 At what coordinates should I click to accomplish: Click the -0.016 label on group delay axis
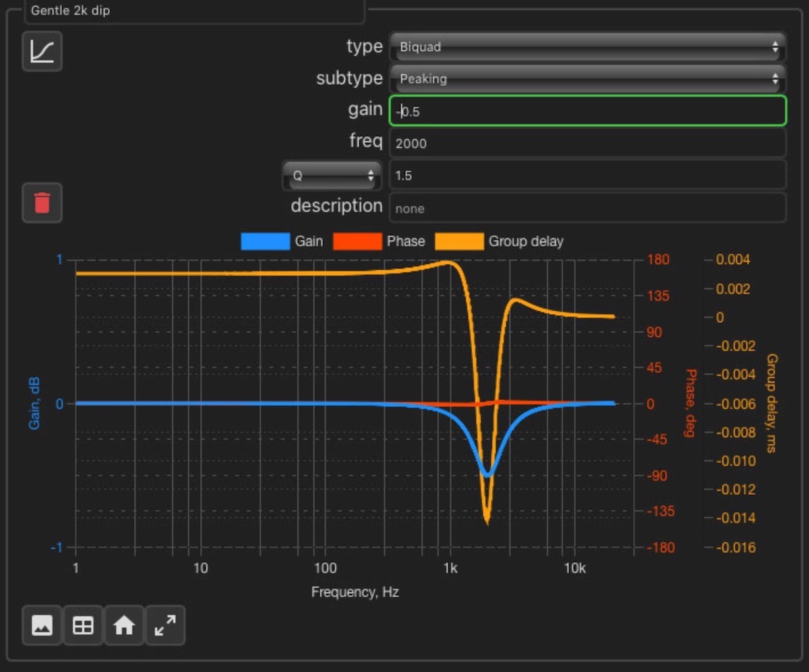click(x=735, y=547)
